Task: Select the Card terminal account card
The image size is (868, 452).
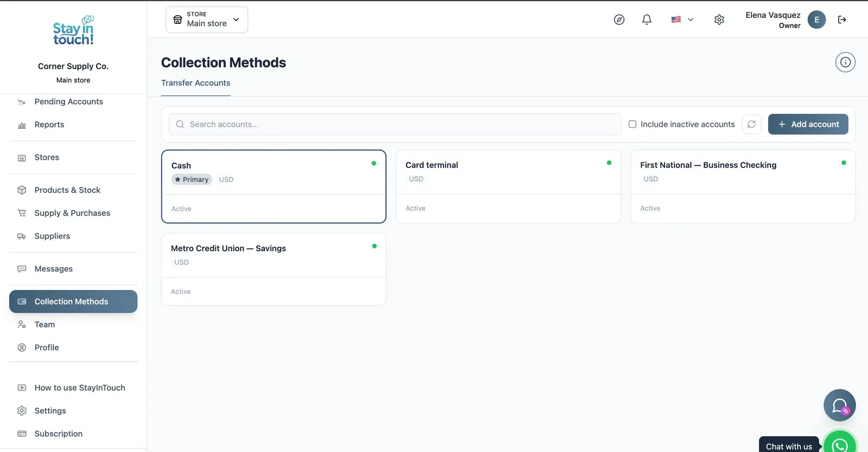Action: [x=508, y=186]
